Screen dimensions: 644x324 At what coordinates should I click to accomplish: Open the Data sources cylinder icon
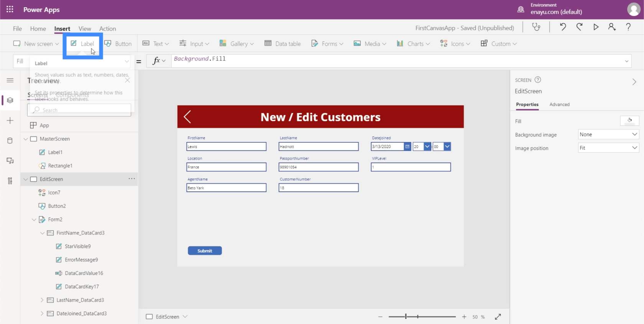pos(10,140)
